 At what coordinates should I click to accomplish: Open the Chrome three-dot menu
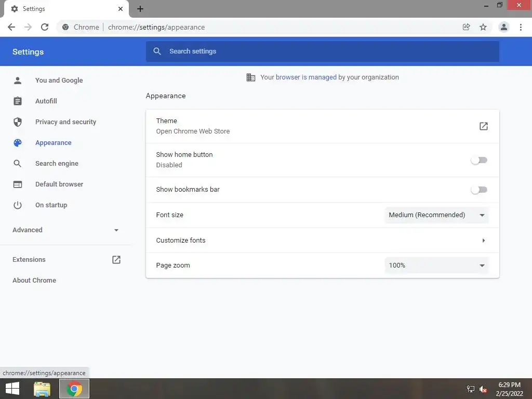[x=521, y=27]
